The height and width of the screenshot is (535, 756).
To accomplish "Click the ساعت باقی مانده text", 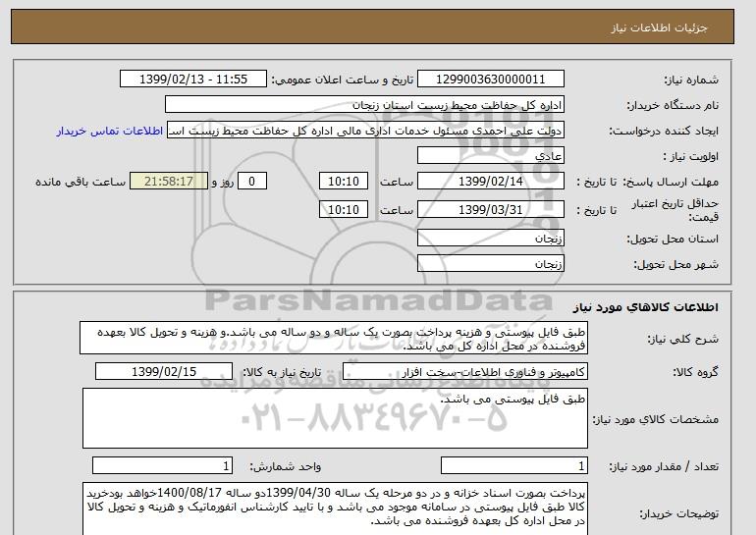I will (81, 182).
